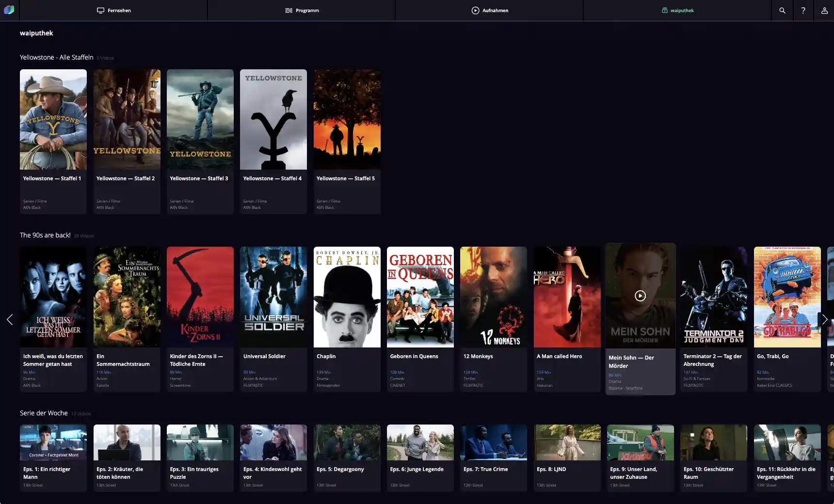Open Geboren in Queens poster

(x=420, y=297)
